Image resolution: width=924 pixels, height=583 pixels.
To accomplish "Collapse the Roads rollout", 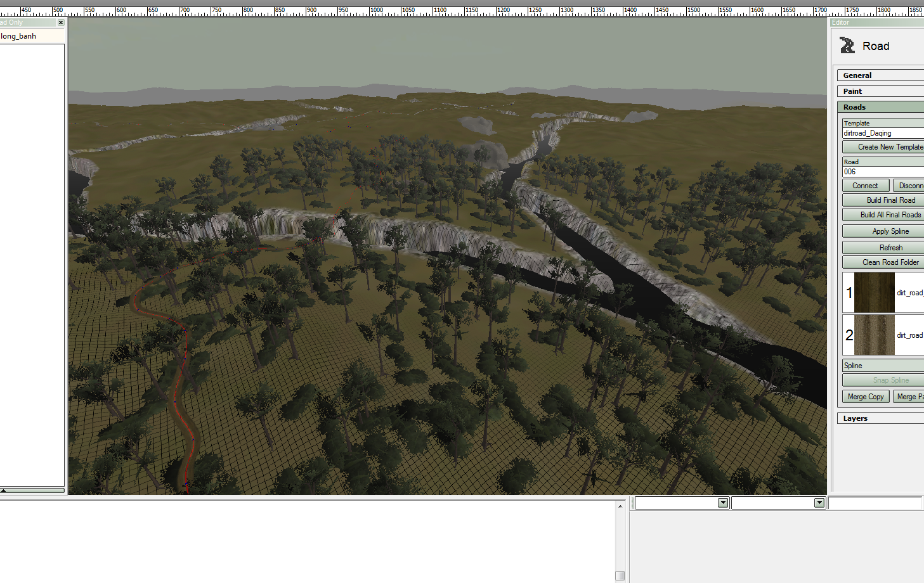I will coord(881,107).
